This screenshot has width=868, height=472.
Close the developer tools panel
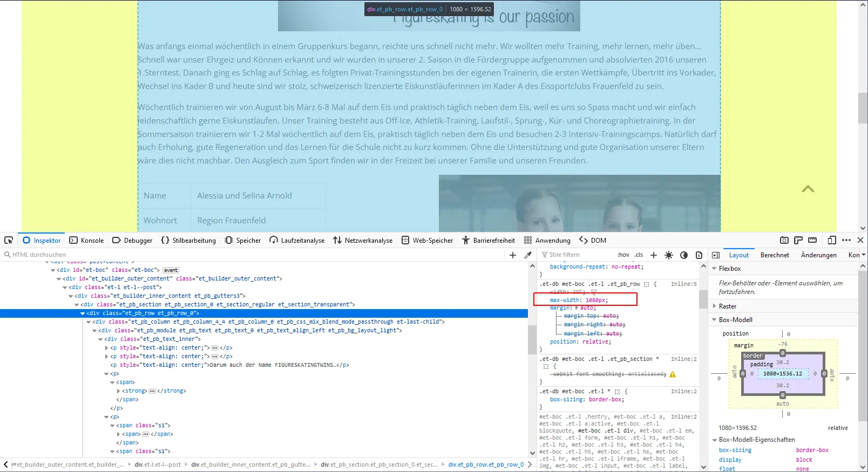(x=860, y=240)
